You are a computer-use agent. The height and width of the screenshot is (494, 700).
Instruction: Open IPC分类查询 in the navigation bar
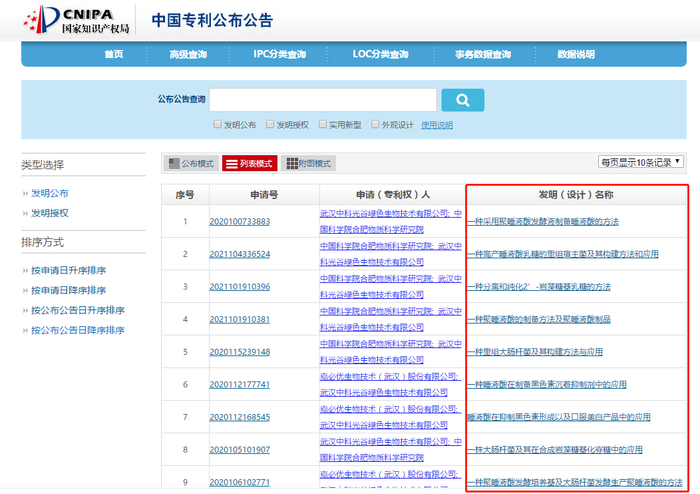click(x=279, y=54)
